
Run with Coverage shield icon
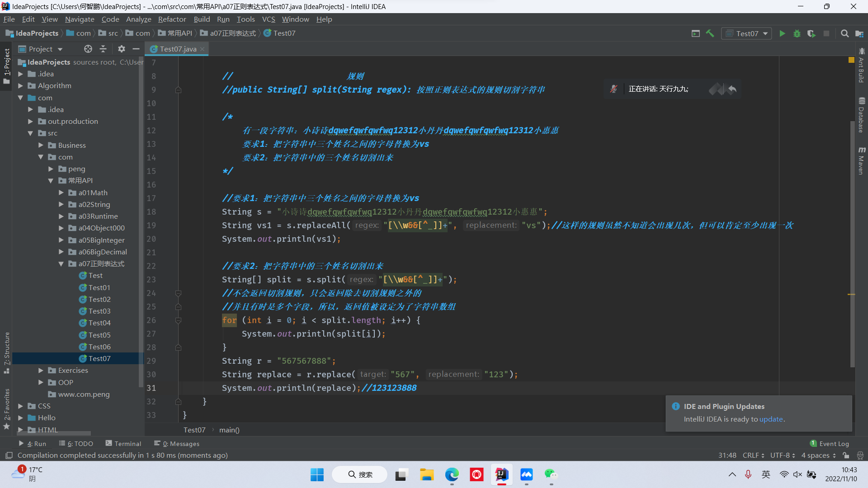tap(811, 33)
